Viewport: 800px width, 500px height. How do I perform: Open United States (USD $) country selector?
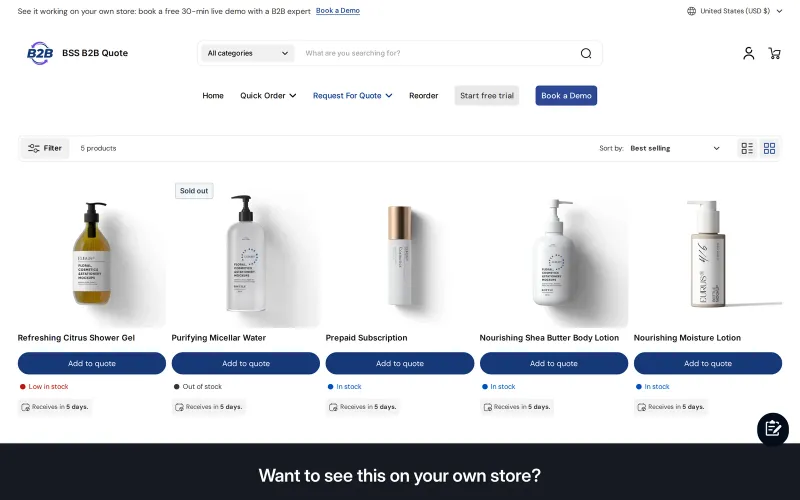(734, 11)
